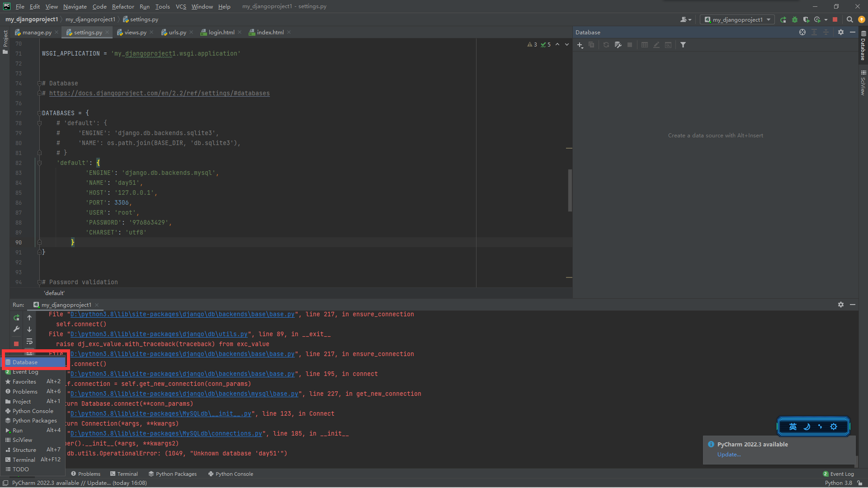Open the Django docs databases URL link

pos(159,93)
